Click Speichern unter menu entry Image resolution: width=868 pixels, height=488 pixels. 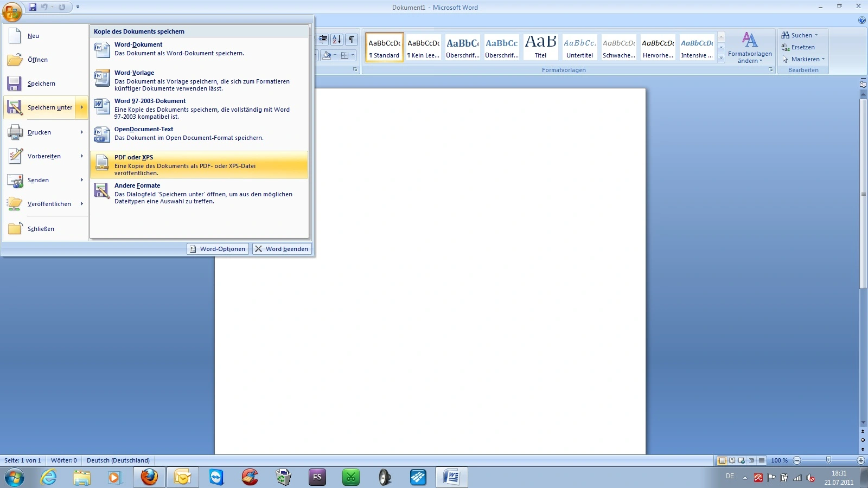pyautogui.click(x=39, y=107)
